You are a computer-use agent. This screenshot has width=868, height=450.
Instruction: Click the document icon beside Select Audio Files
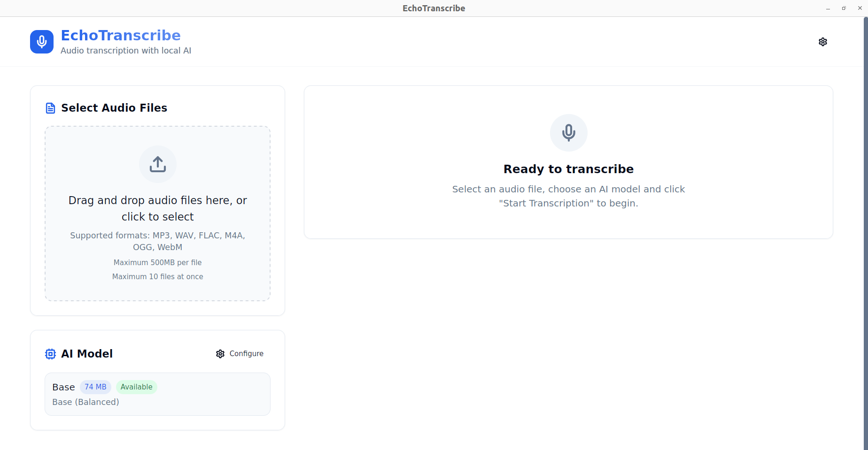pos(50,108)
